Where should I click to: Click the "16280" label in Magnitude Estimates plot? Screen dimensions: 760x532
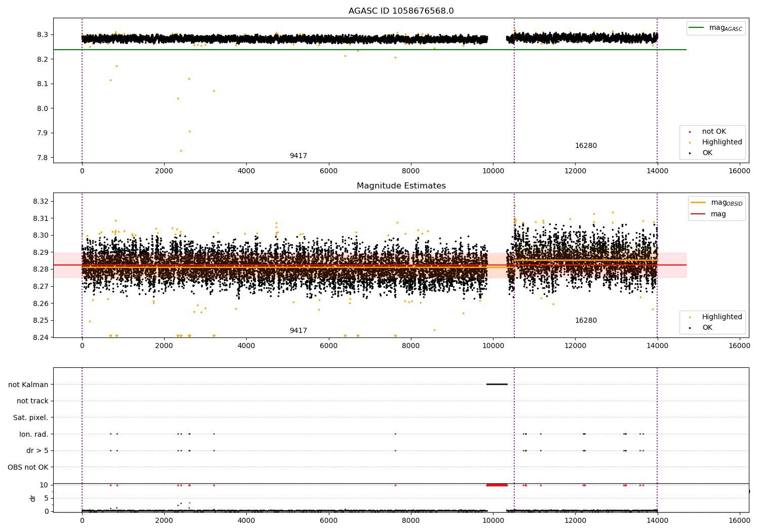pyautogui.click(x=586, y=321)
